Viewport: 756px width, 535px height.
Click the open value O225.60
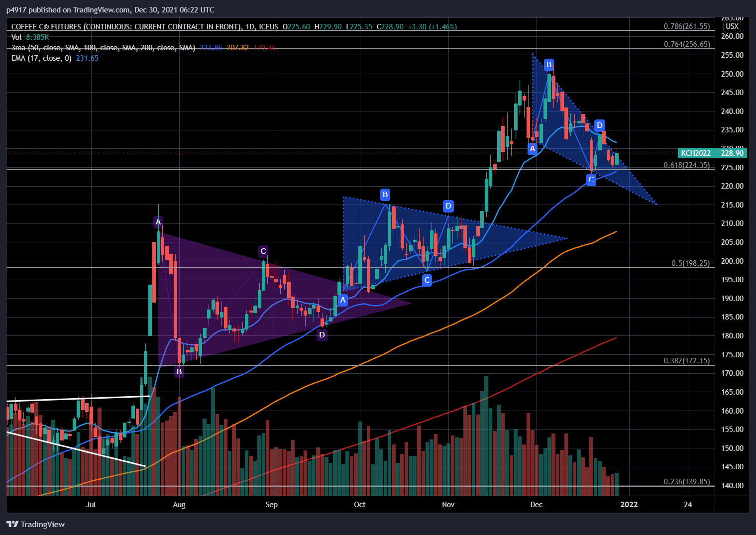pos(297,27)
